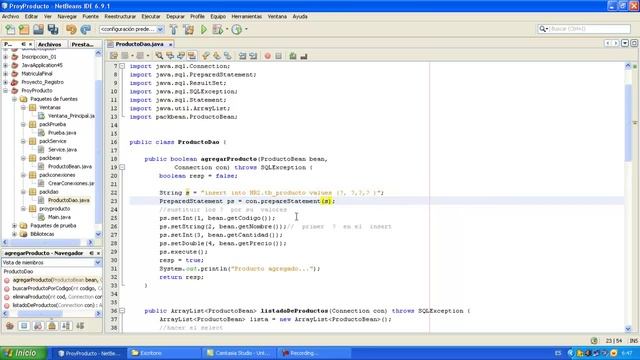Click the New Project toolbar icon
640x360 pixels.
24,29
